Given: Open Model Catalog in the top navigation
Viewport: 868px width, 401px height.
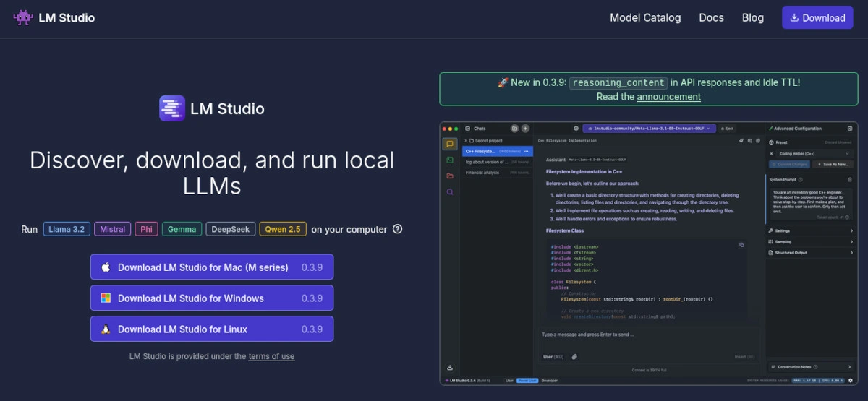Looking at the screenshot, I should (645, 17).
